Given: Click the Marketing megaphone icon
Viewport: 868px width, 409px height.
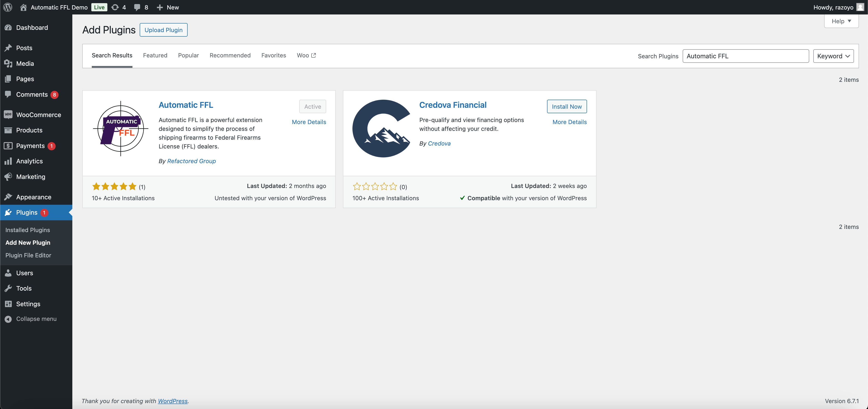Looking at the screenshot, I should tap(8, 176).
